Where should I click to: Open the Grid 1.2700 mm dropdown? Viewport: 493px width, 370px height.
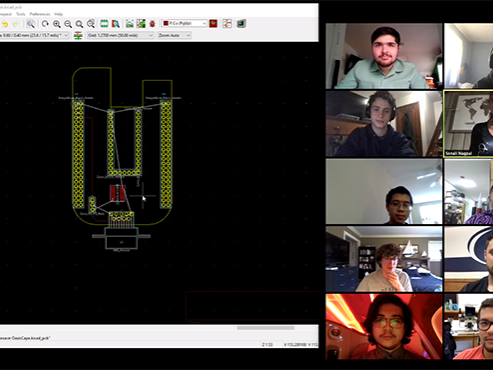(120, 35)
